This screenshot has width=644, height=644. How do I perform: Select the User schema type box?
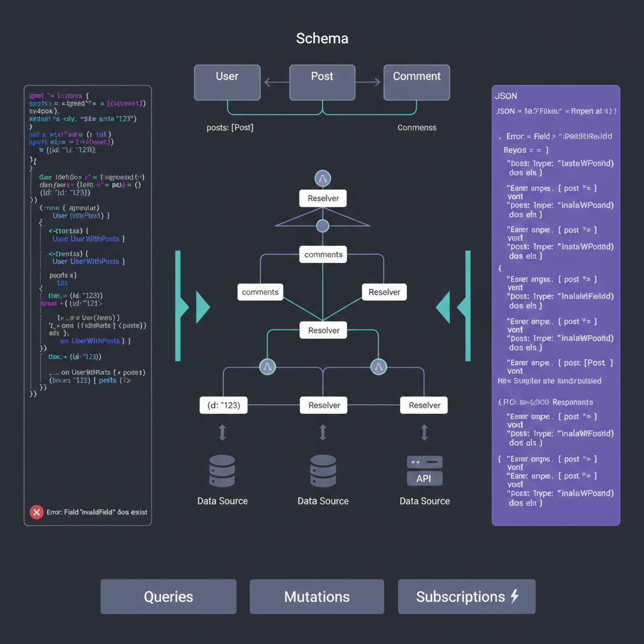pos(227,82)
